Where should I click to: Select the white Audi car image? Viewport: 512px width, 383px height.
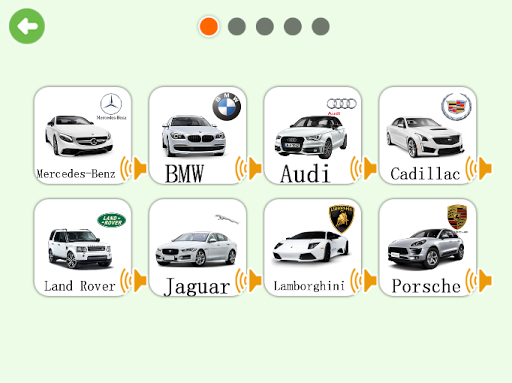pyautogui.click(x=311, y=137)
